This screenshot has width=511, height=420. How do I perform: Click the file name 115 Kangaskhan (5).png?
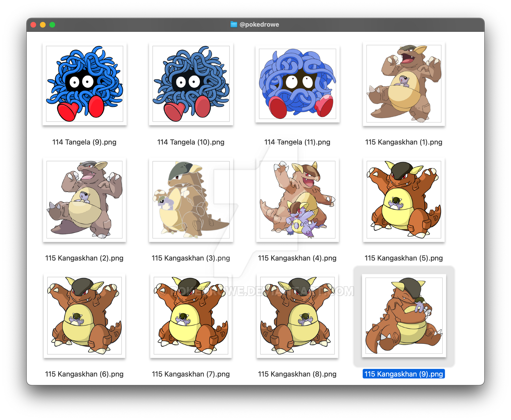404,258
